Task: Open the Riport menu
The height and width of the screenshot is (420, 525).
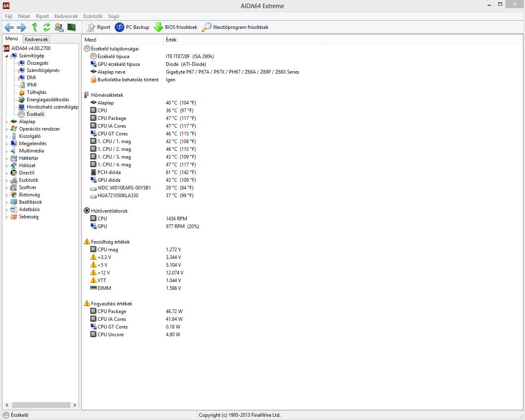Action: point(42,16)
